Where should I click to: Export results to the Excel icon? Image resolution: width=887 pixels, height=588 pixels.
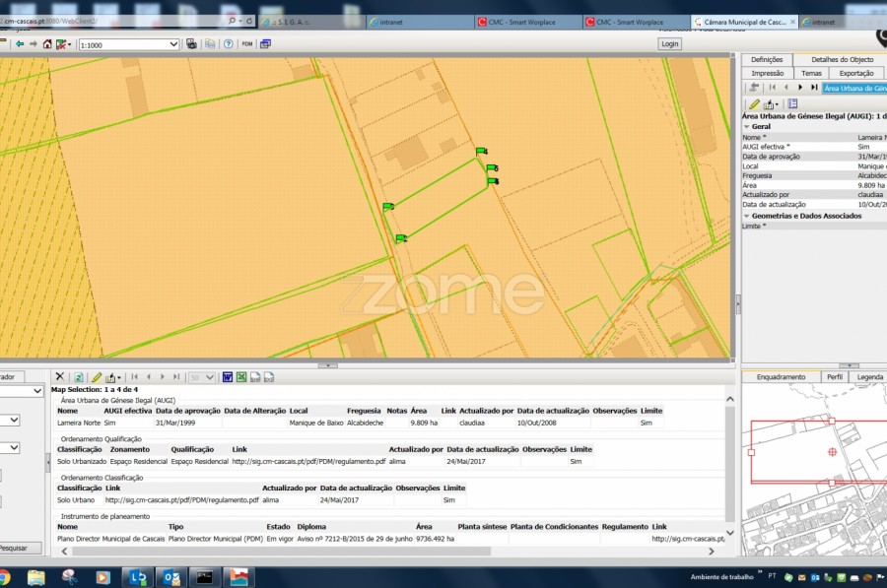tap(241, 377)
